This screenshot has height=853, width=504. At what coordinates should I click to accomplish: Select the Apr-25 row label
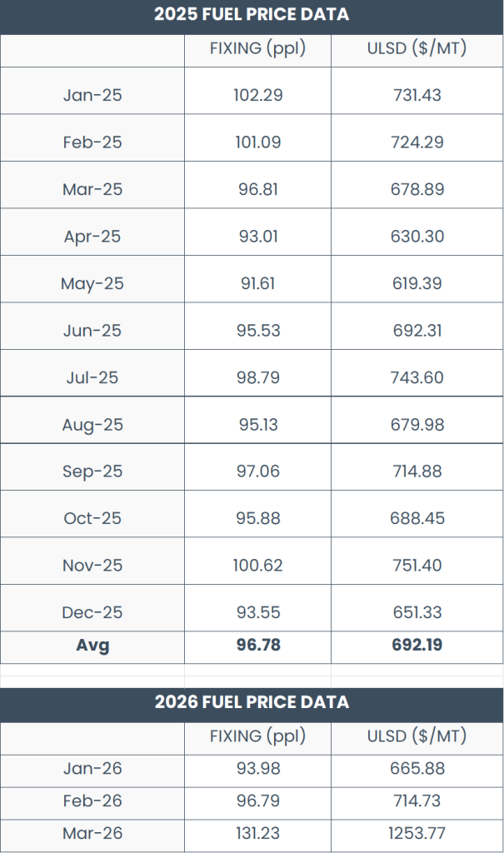pyautogui.click(x=92, y=237)
